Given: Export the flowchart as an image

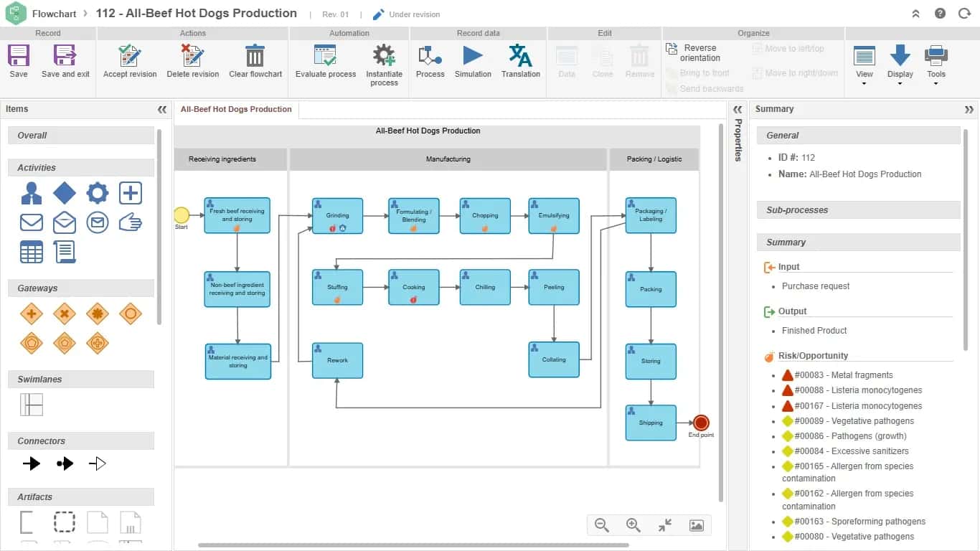Looking at the screenshot, I should [x=696, y=525].
